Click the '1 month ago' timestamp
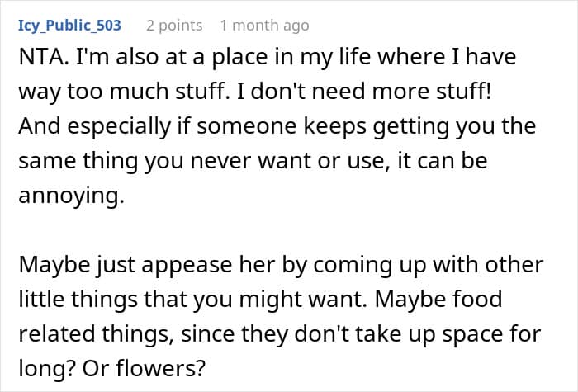 (x=264, y=26)
